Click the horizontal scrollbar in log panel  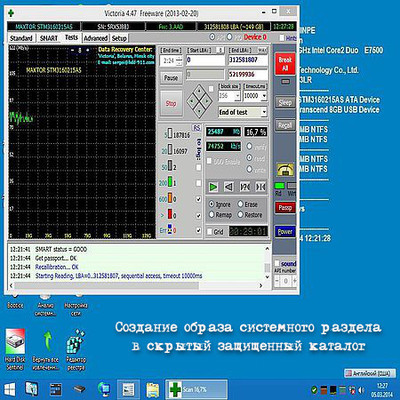click(136, 286)
